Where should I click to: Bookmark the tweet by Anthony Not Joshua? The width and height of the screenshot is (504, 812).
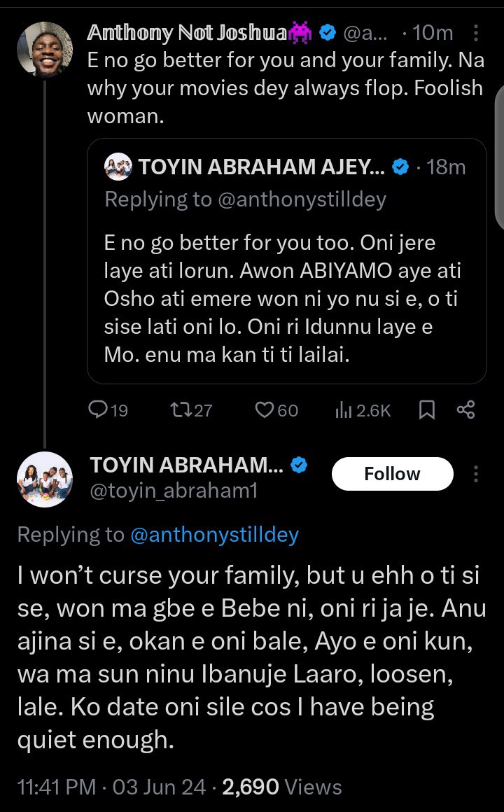426,410
